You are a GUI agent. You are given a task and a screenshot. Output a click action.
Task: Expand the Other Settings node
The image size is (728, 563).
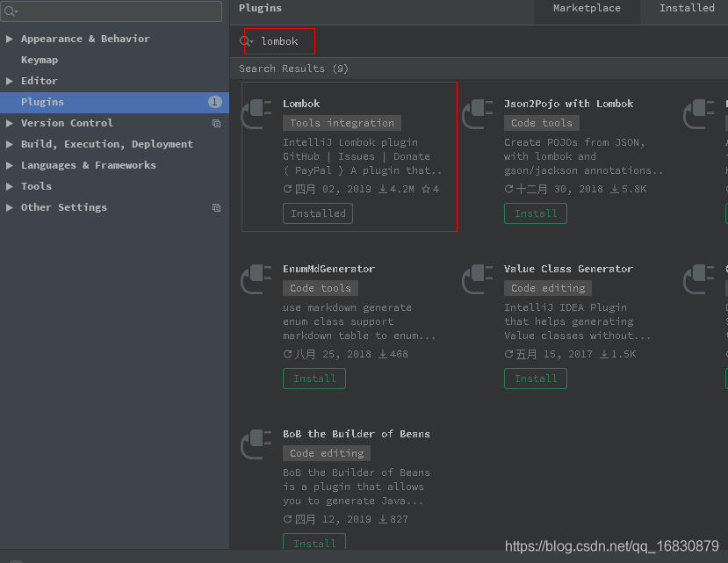[10, 207]
